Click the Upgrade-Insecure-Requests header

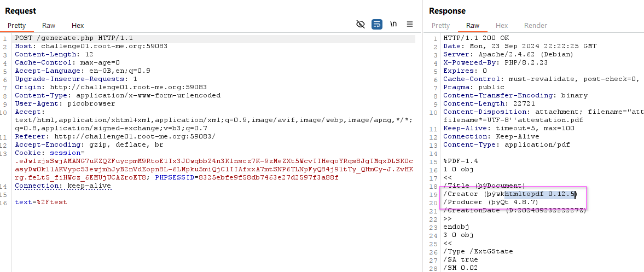point(76,78)
